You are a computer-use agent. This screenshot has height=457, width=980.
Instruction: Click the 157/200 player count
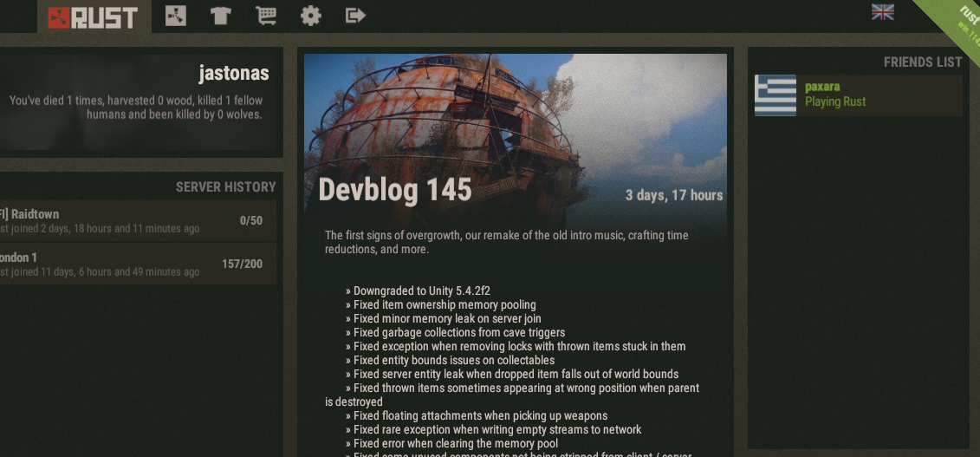pyautogui.click(x=242, y=264)
